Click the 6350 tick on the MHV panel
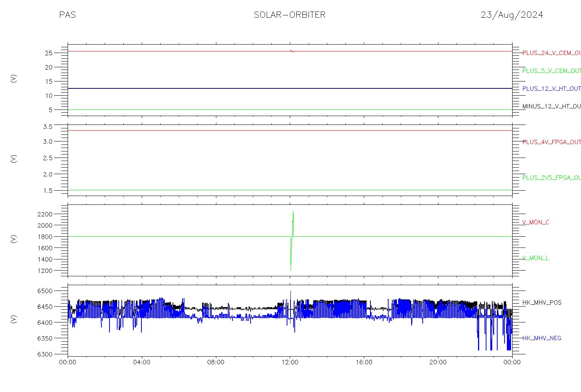The width and height of the screenshot is (581, 392). click(45, 338)
